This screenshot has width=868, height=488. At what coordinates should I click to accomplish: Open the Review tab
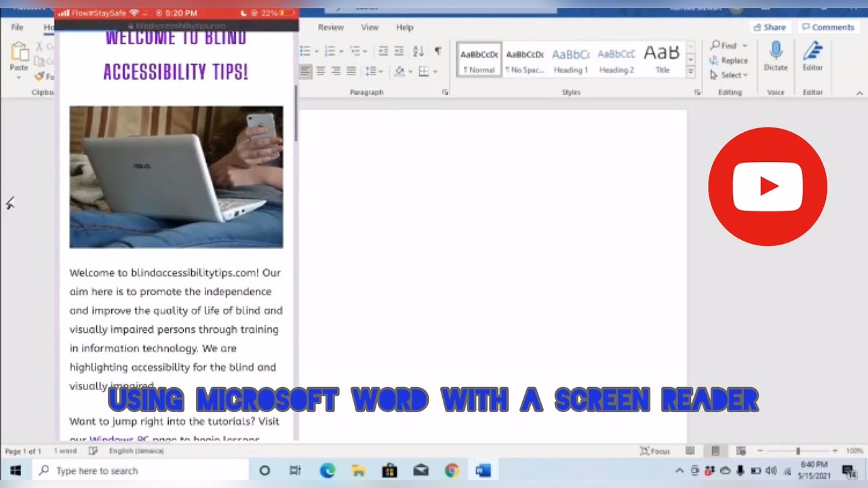coord(330,27)
